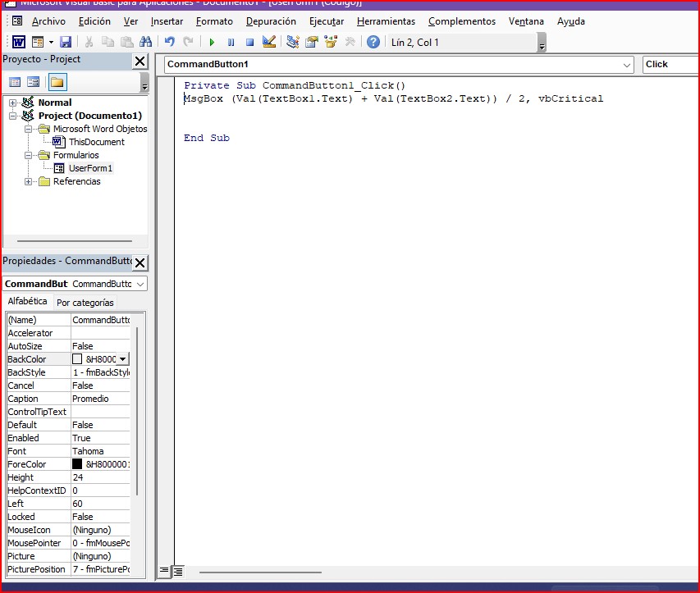Open the CommandButton1 object dropdown

627,64
